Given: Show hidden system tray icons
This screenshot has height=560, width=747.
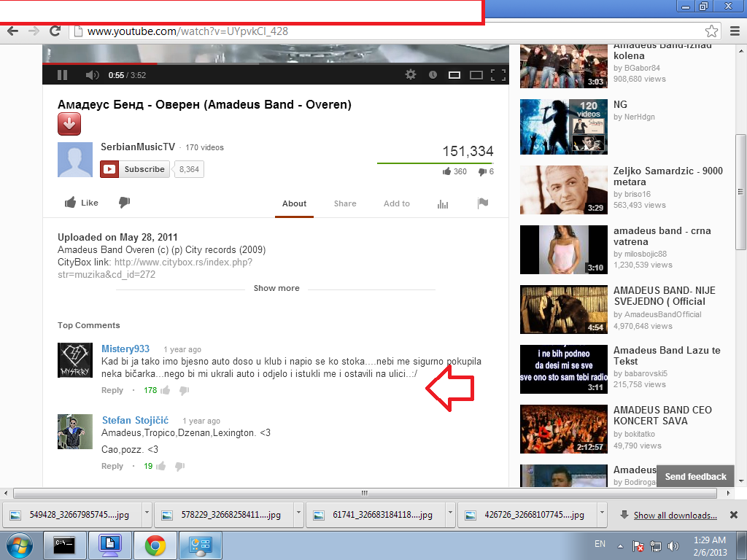Looking at the screenshot, I should tap(620, 546).
